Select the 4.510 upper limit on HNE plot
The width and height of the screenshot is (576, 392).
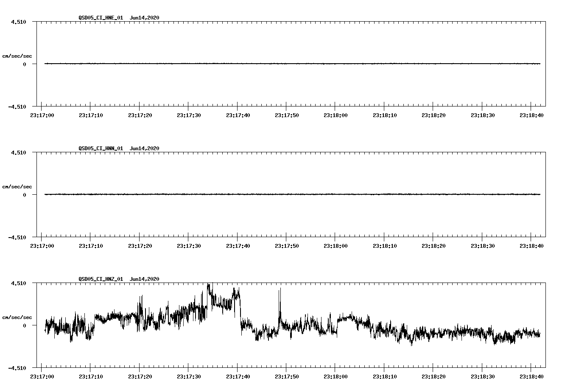click(19, 22)
